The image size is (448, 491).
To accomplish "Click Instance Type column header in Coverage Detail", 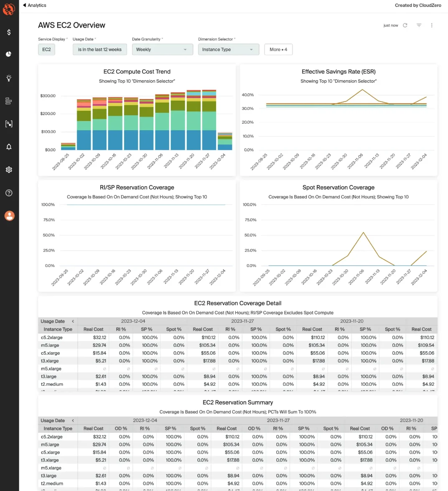I will (x=58, y=329).
